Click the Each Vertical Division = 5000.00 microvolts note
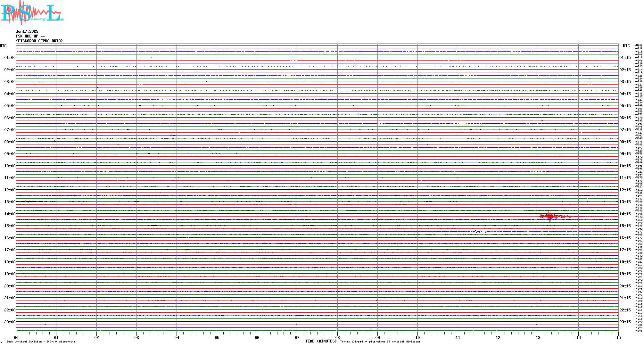 [x=41, y=342]
